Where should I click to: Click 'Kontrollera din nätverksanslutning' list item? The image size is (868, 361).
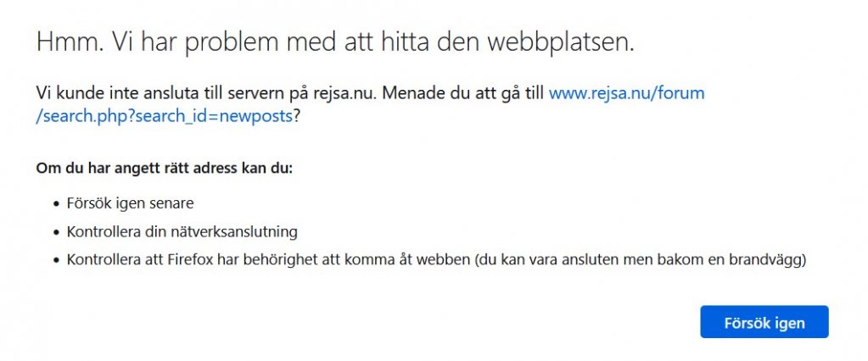click(x=182, y=231)
